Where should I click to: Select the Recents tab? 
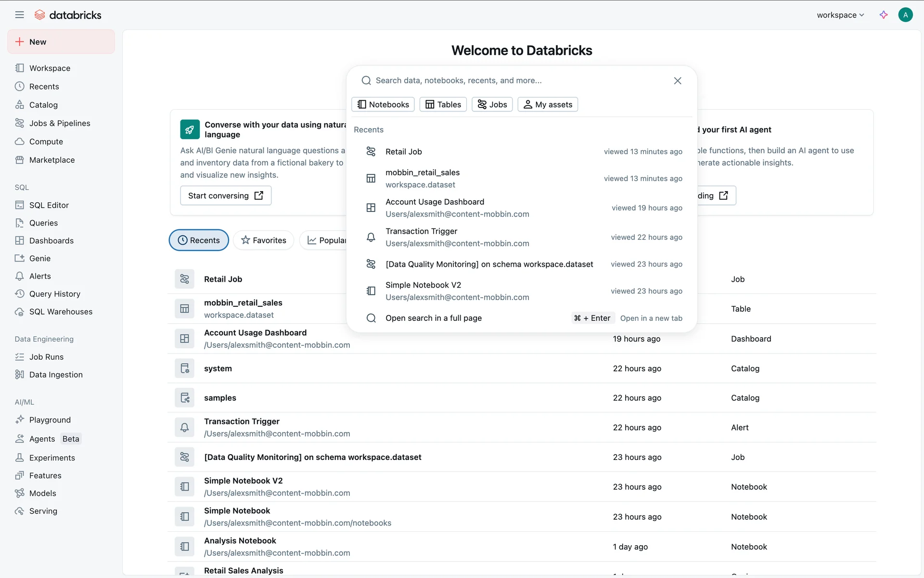[x=199, y=240]
